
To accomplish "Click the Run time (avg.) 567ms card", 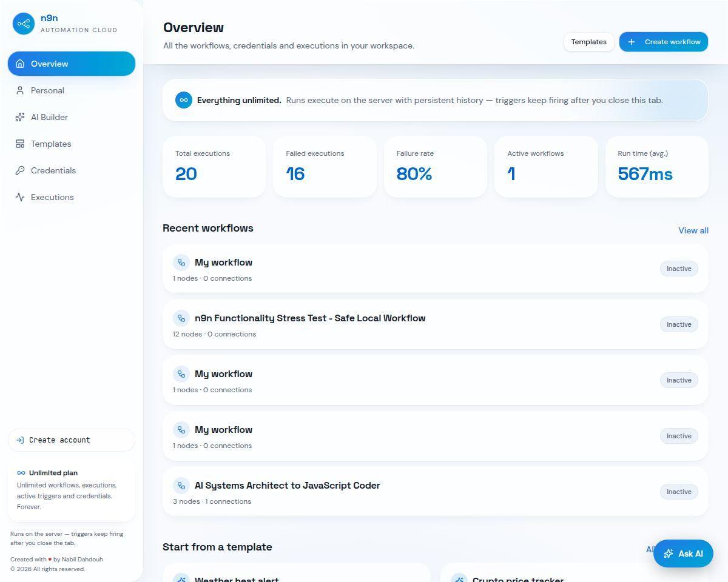I will pyautogui.click(x=657, y=167).
